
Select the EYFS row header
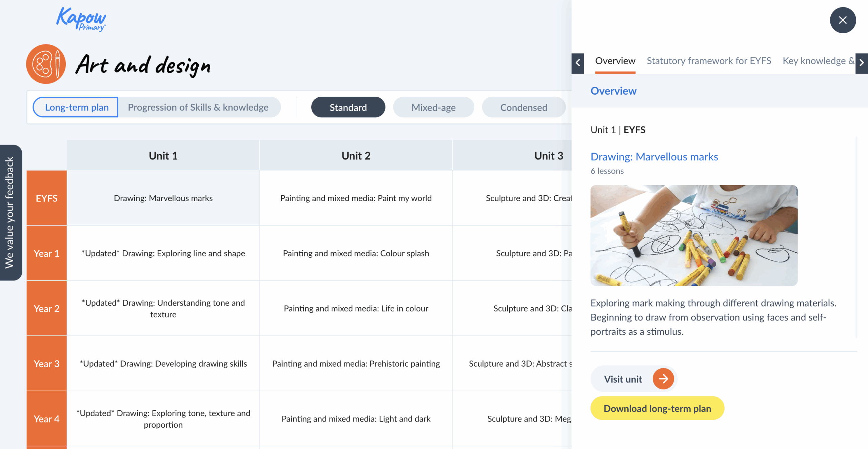click(47, 198)
